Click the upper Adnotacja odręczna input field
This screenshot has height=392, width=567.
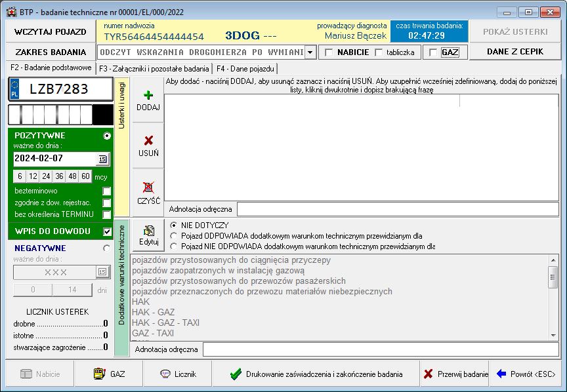coord(398,209)
